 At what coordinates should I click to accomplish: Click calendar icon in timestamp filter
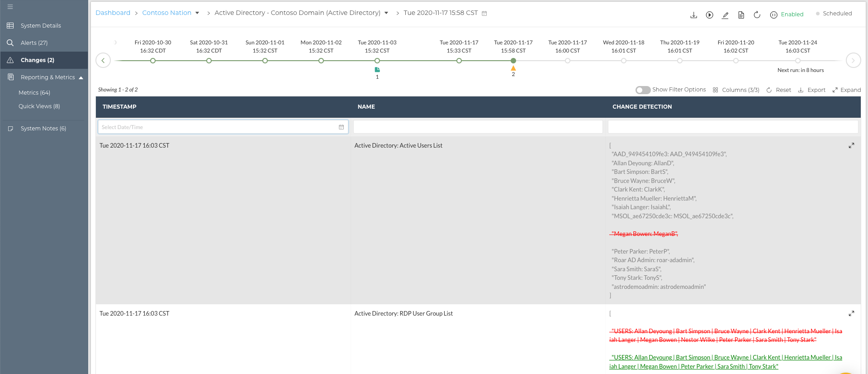tap(341, 127)
